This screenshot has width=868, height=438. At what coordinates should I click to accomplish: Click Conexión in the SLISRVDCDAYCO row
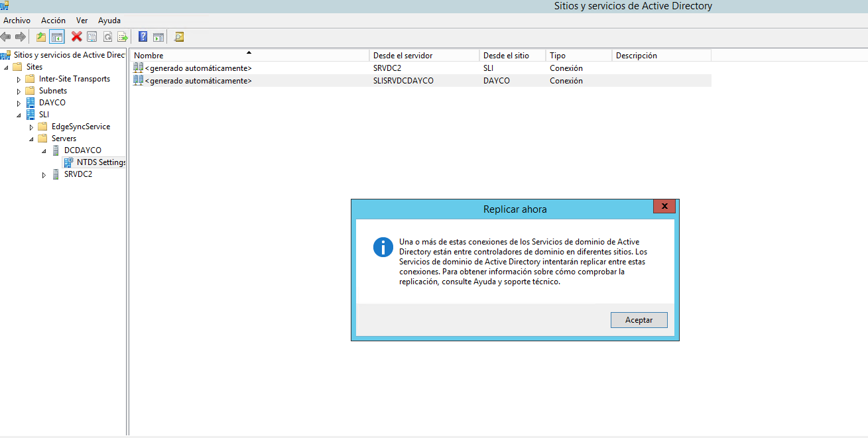click(566, 80)
